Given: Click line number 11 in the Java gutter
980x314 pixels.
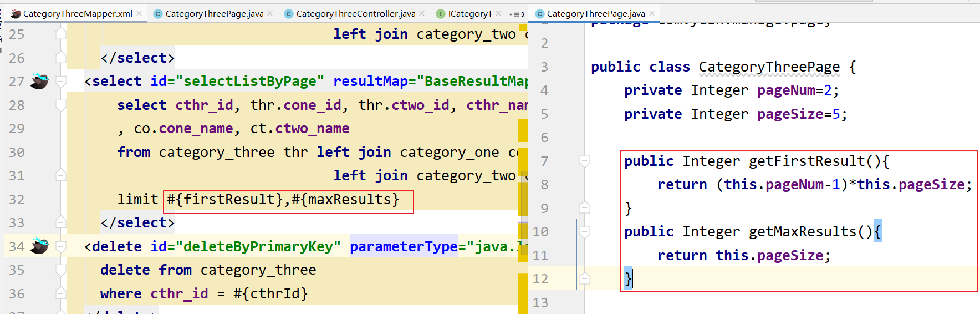Looking at the screenshot, I should 540,255.
